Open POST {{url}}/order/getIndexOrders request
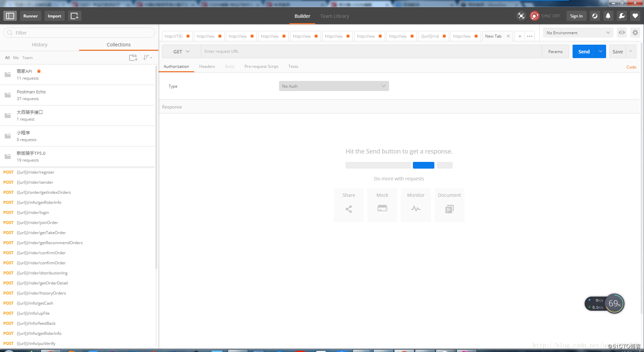 pos(77,192)
